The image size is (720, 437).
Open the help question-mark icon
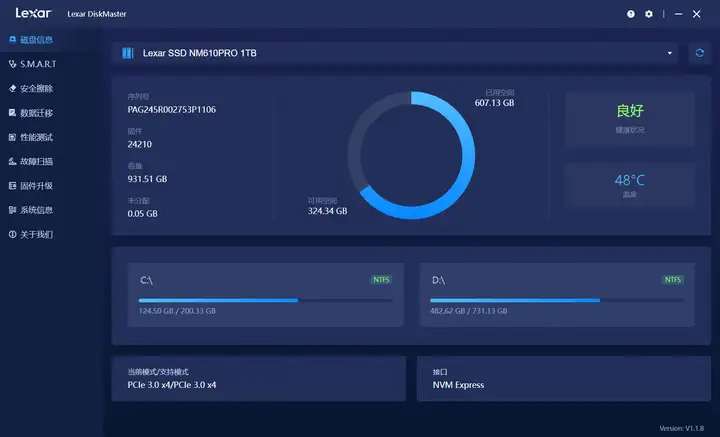(631, 14)
